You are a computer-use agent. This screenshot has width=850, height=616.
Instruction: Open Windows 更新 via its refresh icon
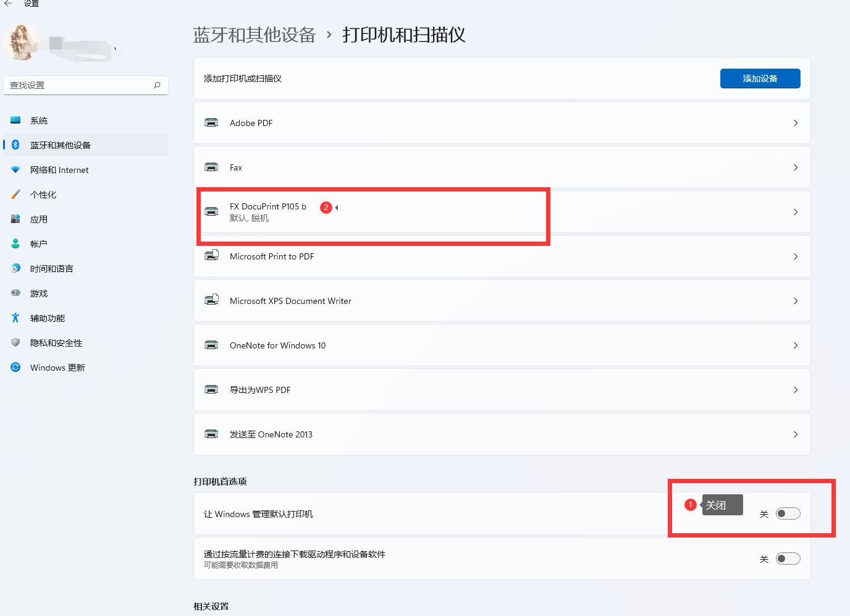point(15,367)
